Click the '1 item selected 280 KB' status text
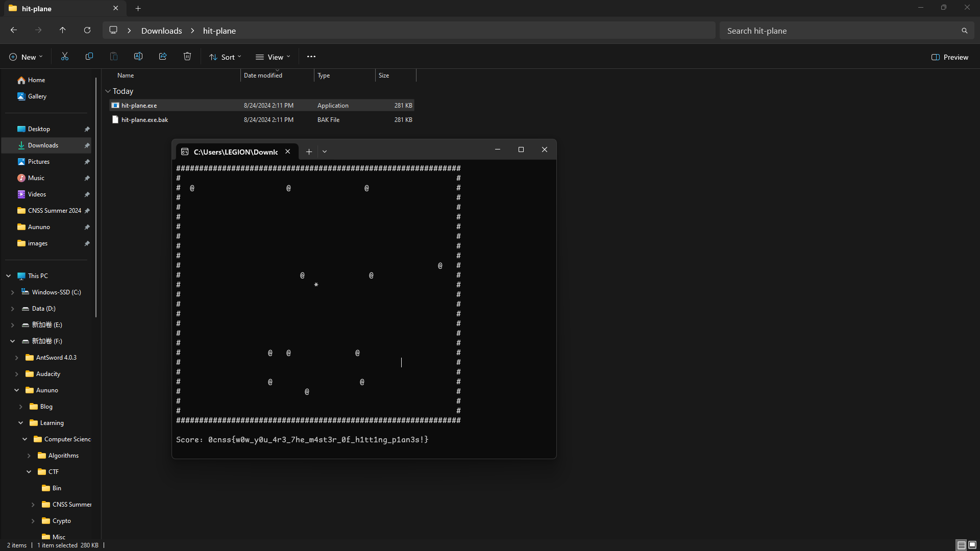Viewport: 980px width, 551px height. (68, 545)
